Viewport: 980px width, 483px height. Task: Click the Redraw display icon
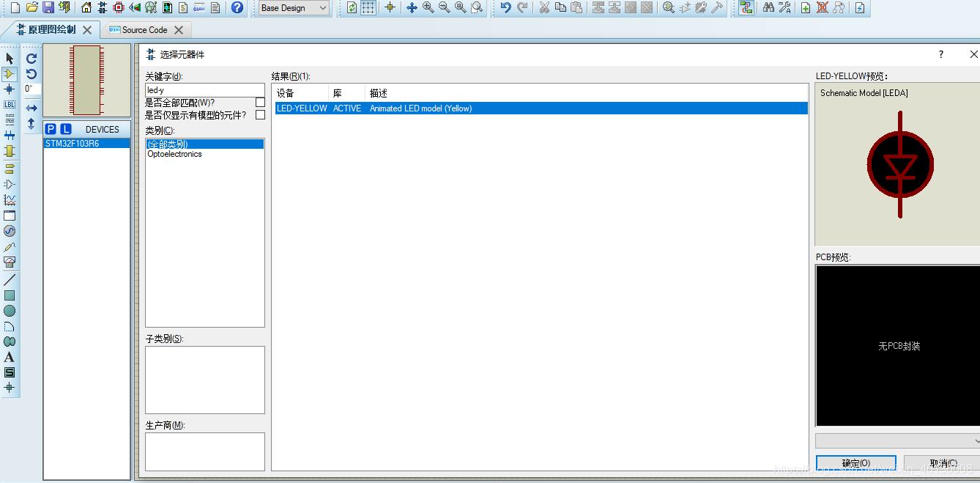[x=352, y=7]
